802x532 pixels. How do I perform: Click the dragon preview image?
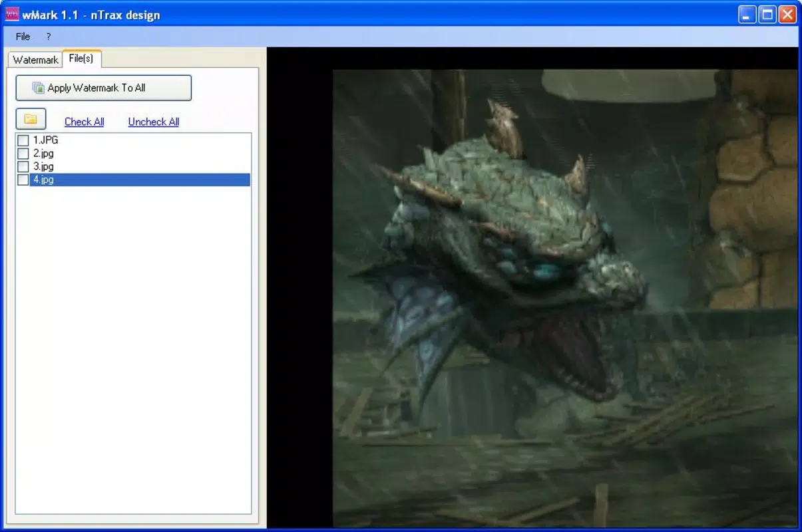[x=565, y=297]
